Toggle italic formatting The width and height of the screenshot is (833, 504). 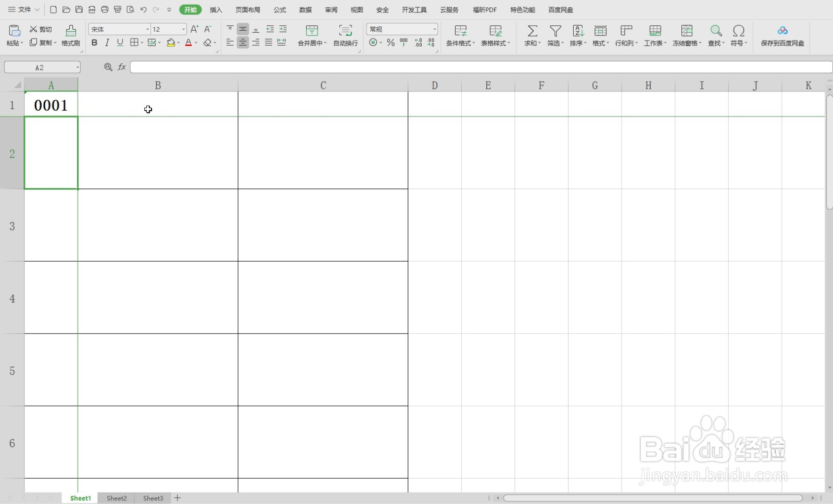coord(107,43)
